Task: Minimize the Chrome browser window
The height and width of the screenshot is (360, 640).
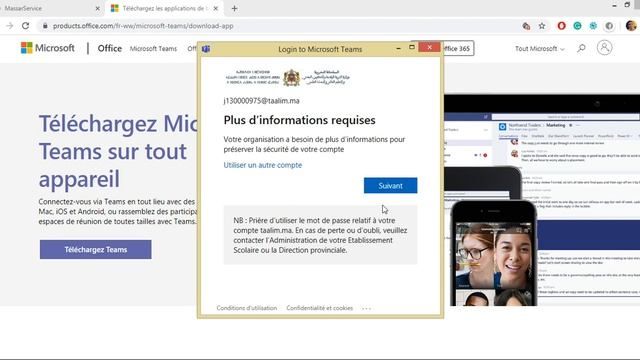Action: coord(614,5)
